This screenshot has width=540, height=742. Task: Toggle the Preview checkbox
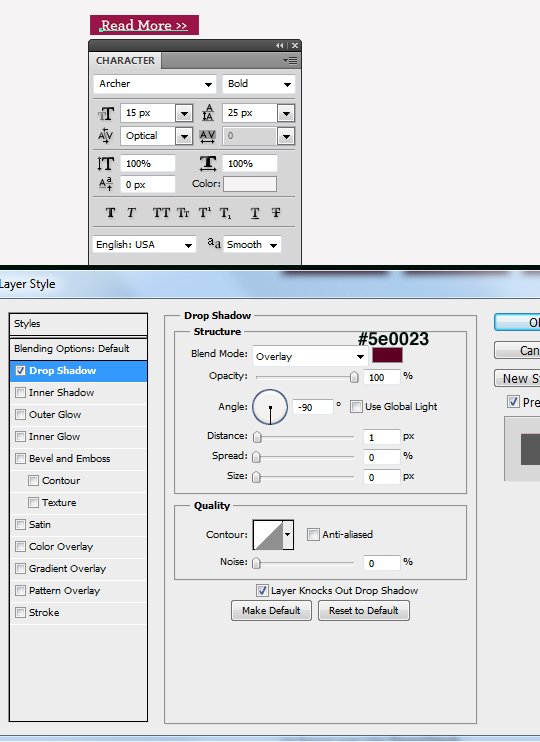(x=513, y=402)
